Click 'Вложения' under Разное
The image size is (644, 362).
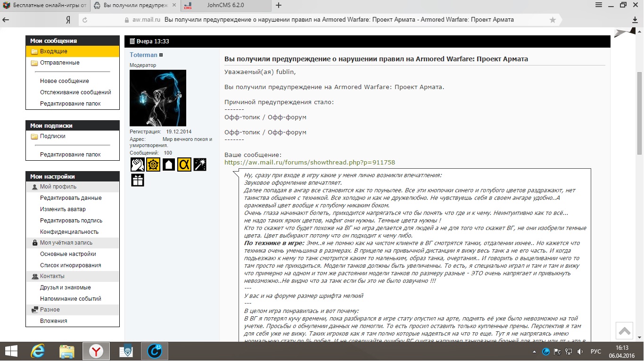pyautogui.click(x=54, y=321)
